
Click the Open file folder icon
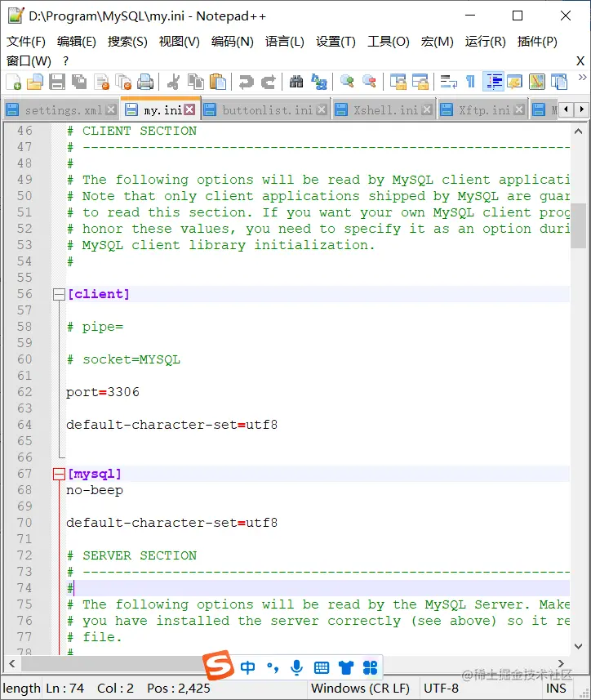coord(35,82)
